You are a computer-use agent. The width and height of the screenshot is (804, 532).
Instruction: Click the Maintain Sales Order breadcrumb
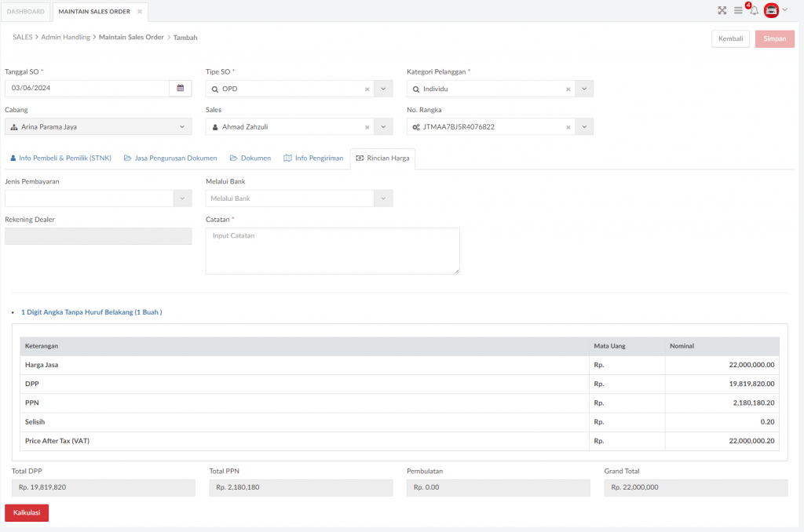pyautogui.click(x=131, y=38)
